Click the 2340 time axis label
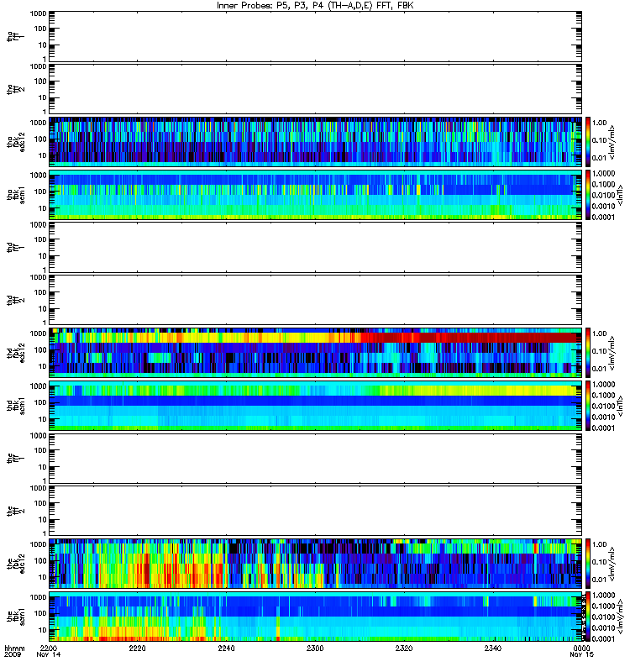Viewport: 630px width, 672px height. pyautogui.click(x=493, y=648)
